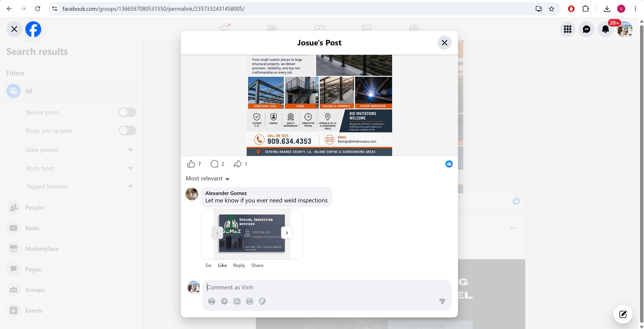Open the notifications bell
Viewport: 644px width, 329px height.
pos(605,29)
